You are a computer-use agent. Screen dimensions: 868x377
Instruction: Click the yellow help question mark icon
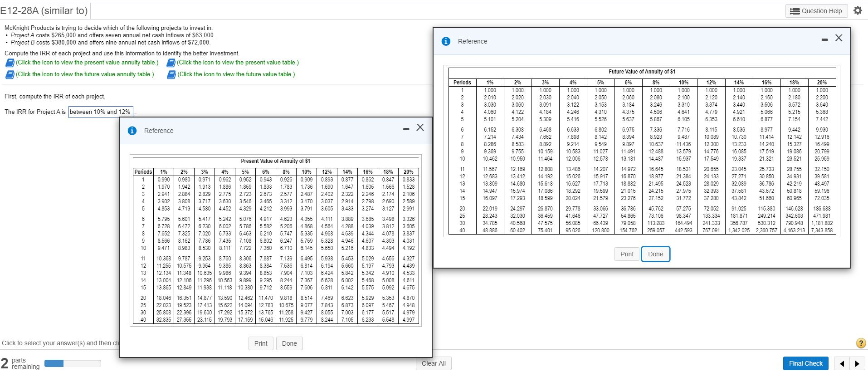coord(861,343)
